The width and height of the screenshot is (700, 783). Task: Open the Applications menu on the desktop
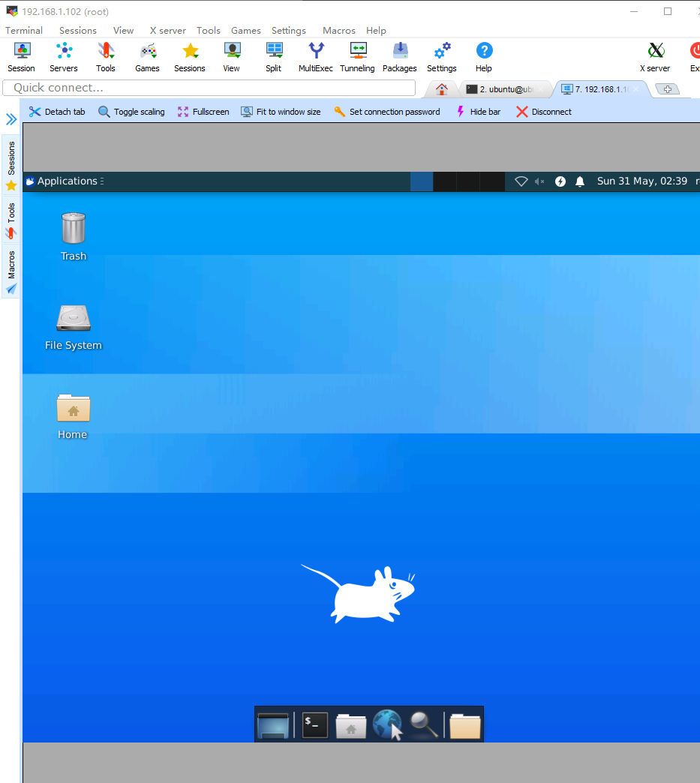pos(64,181)
